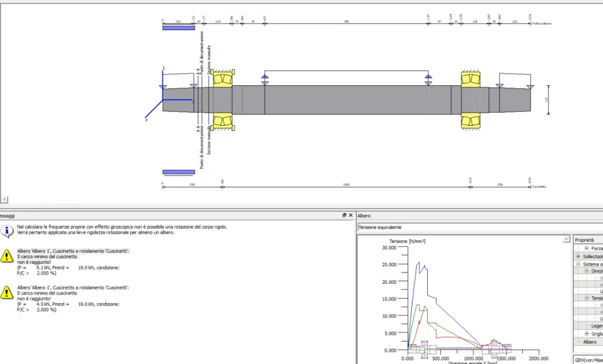Expand the Forza property node
Screen dimensions: 603x364
coord(587,249)
